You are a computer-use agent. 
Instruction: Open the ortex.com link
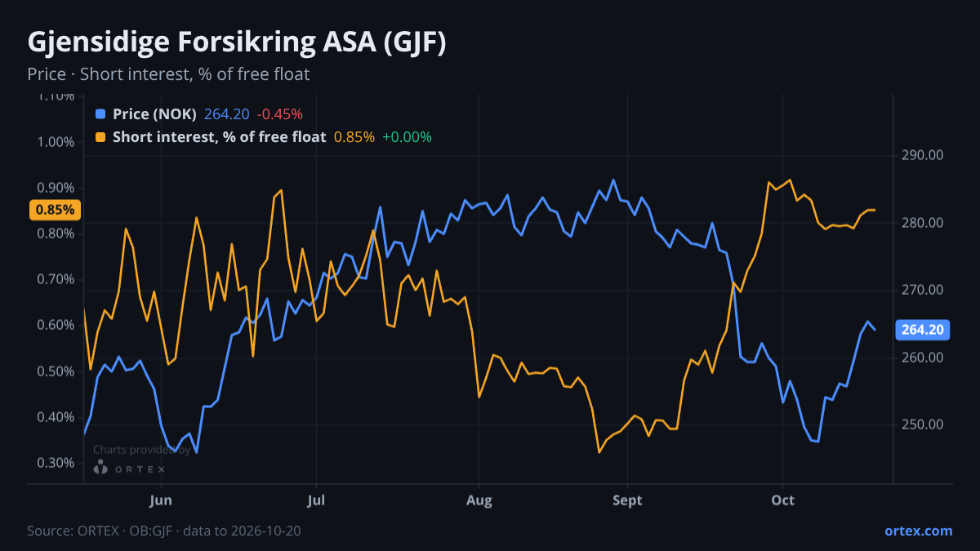(x=918, y=531)
